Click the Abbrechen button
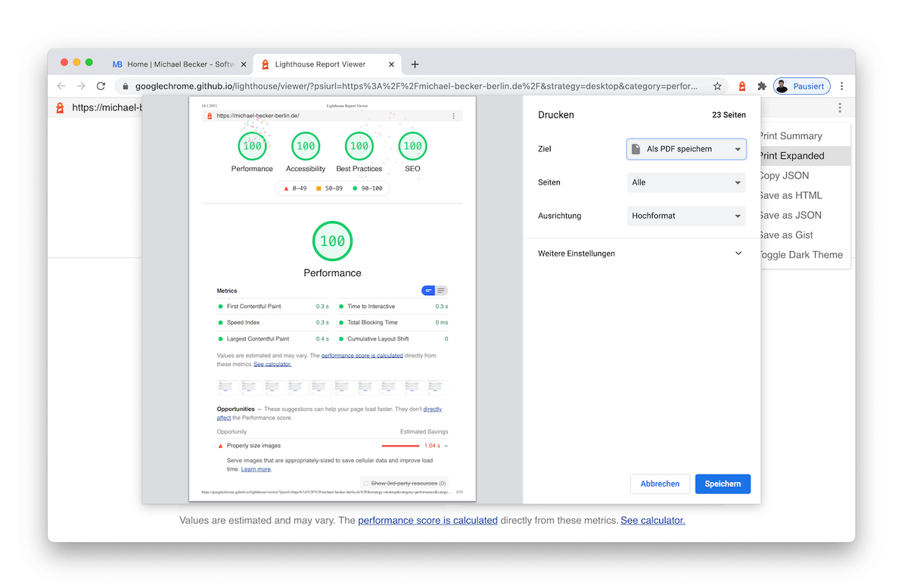Viewport: 908px width, 588px height. pos(660,484)
